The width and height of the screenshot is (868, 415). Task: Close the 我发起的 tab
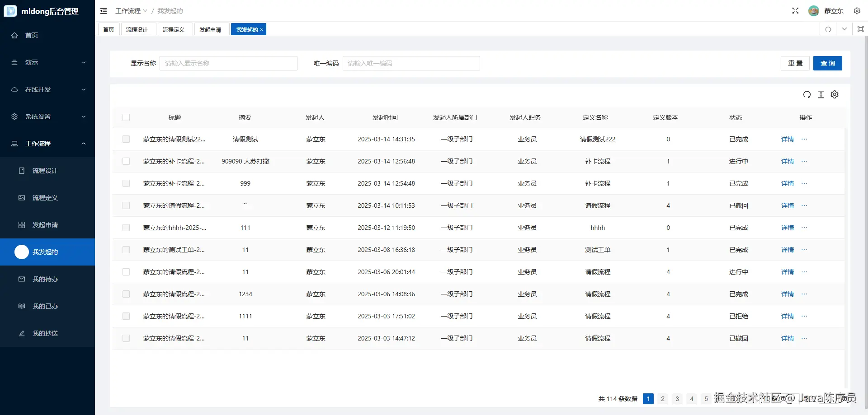(x=261, y=29)
